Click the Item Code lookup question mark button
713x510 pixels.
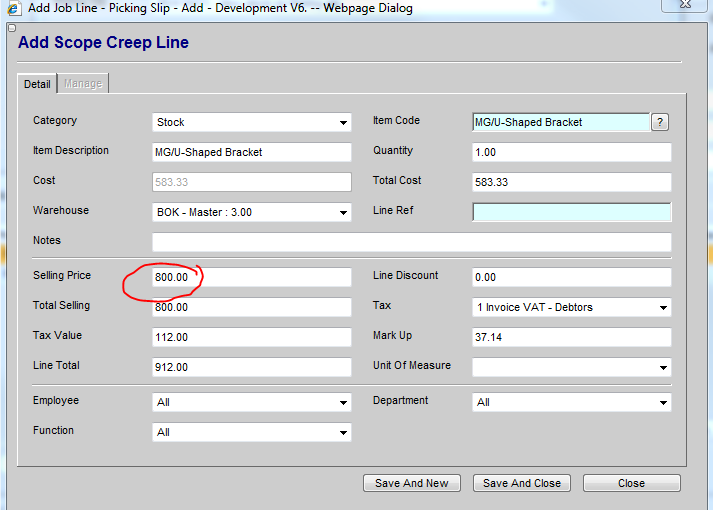coord(660,122)
